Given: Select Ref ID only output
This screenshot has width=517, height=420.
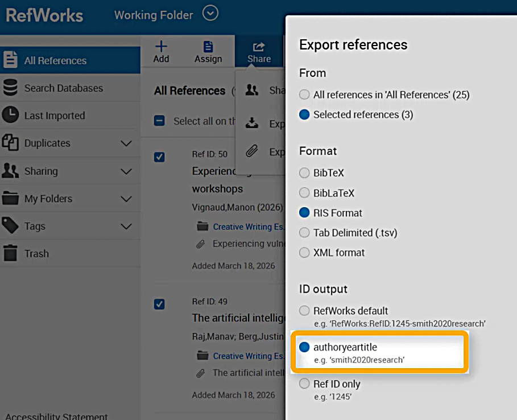Looking at the screenshot, I should pyautogui.click(x=305, y=384).
